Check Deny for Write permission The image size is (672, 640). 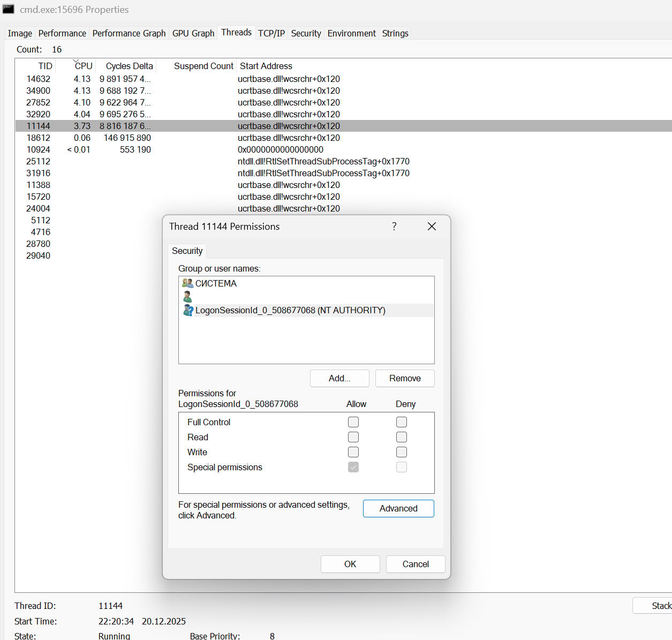[x=402, y=452]
